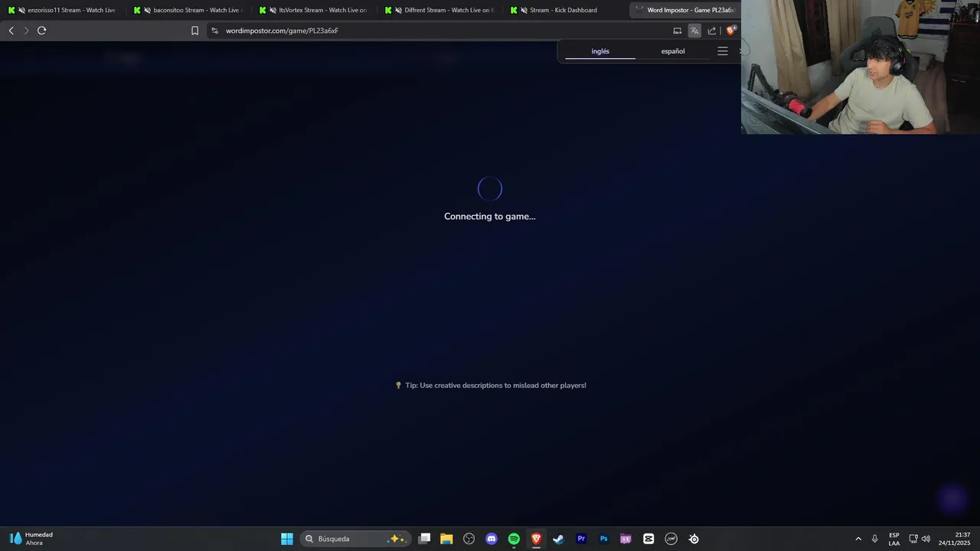980x551 pixels.
Task: Open the translate popup hamburger menu
Action: [x=723, y=51]
